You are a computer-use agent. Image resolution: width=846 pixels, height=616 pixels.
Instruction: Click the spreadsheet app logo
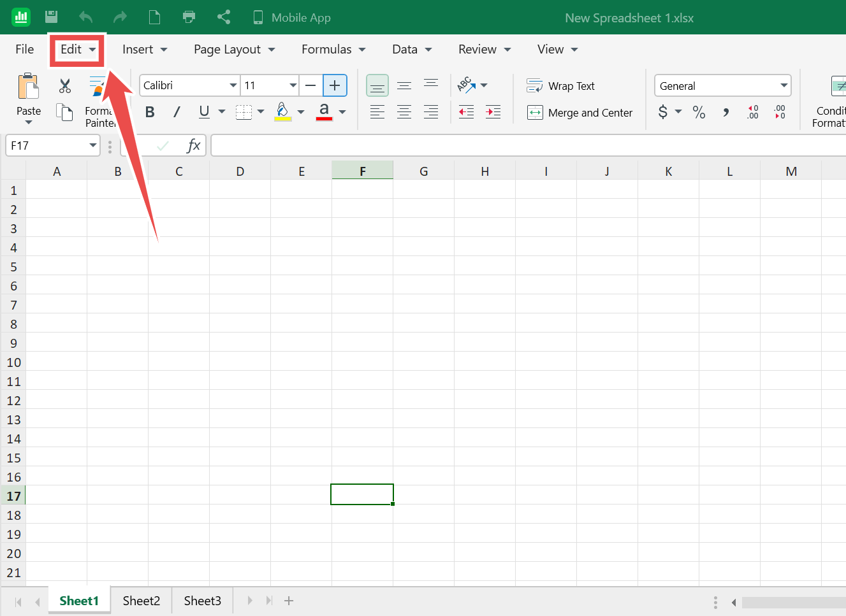20,17
